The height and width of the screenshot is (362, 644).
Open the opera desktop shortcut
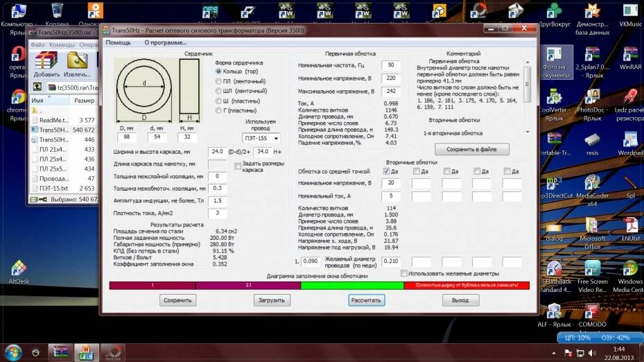pos(17,62)
